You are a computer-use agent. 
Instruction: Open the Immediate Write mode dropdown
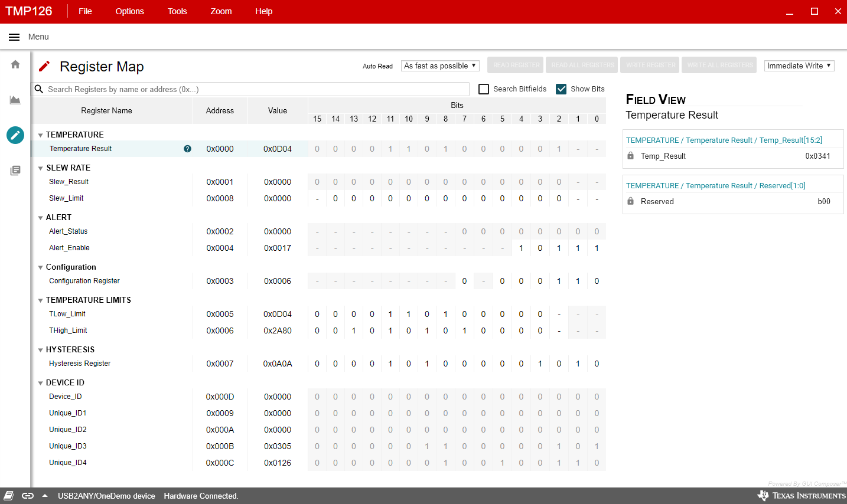click(799, 66)
